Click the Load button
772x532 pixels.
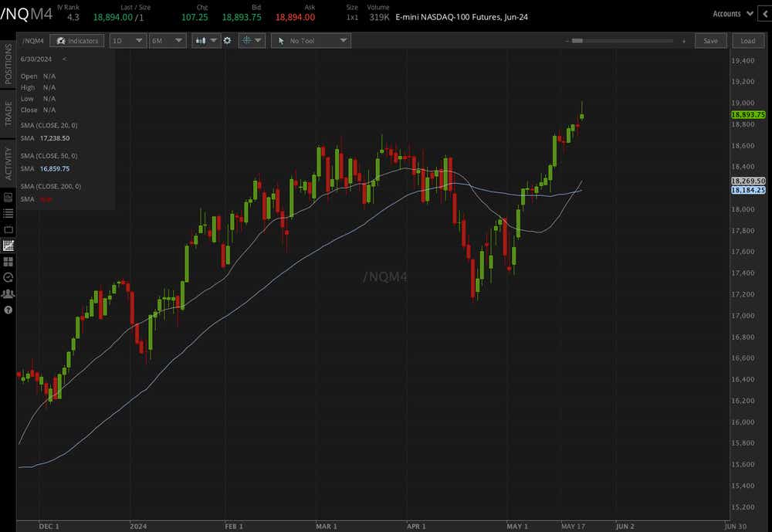748,40
